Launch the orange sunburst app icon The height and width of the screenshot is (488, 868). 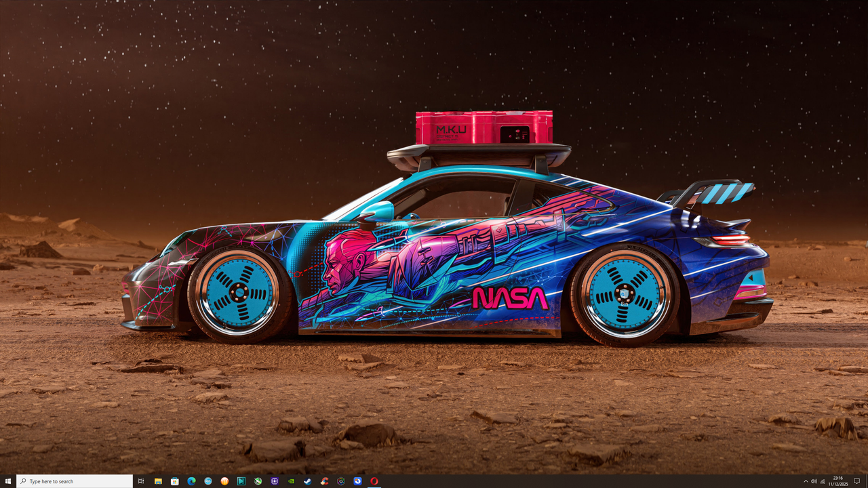pyautogui.click(x=224, y=481)
